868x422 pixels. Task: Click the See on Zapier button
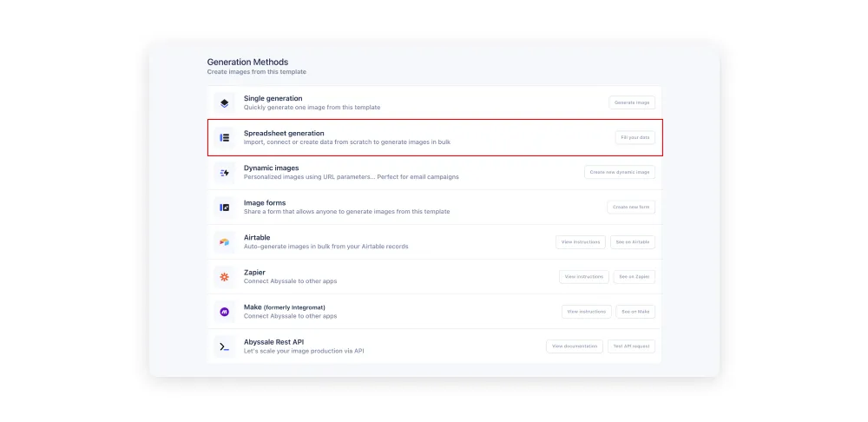(635, 277)
